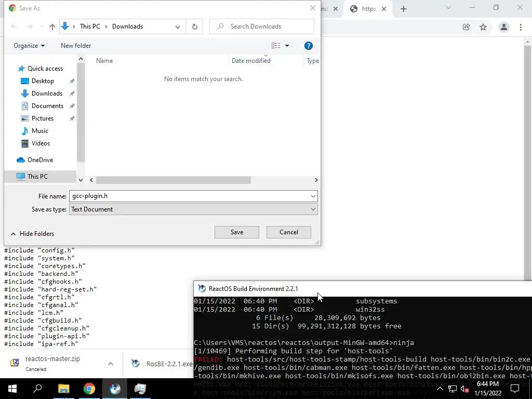Expand path chevron after This PC
532x399 pixels.
pos(106,26)
